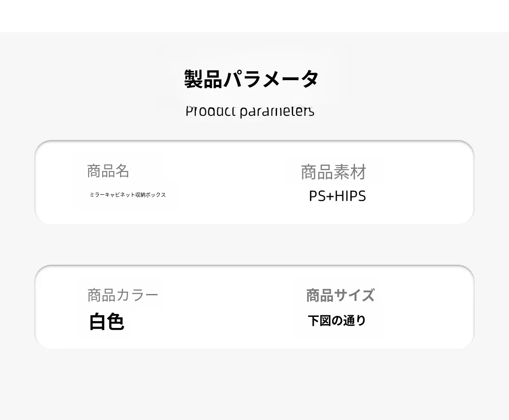
Task: Click the パラメータ katakana in the heading
Action: tap(271, 79)
